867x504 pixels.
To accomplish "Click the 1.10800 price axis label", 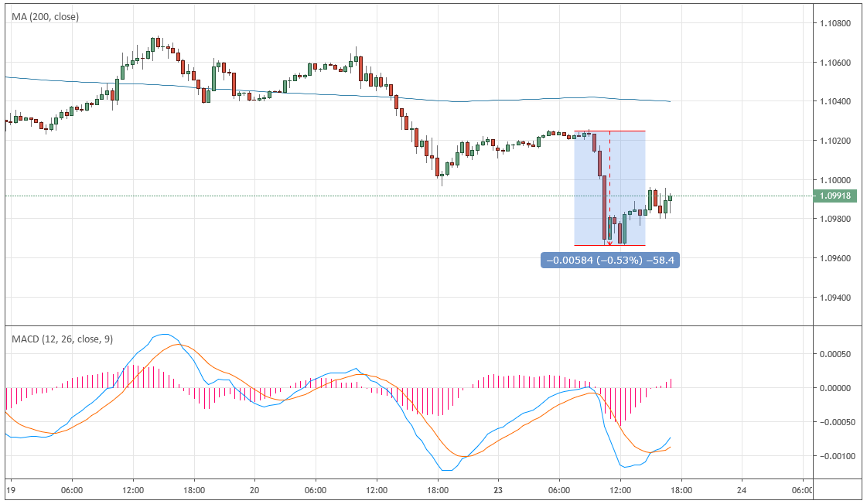I will click(x=835, y=23).
